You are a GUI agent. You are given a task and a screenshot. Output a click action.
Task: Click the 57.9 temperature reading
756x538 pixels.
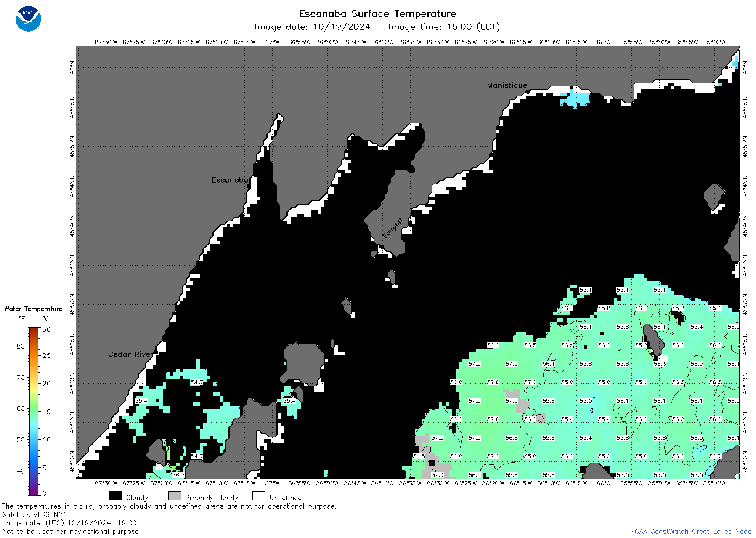pyautogui.click(x=438, y=475)
